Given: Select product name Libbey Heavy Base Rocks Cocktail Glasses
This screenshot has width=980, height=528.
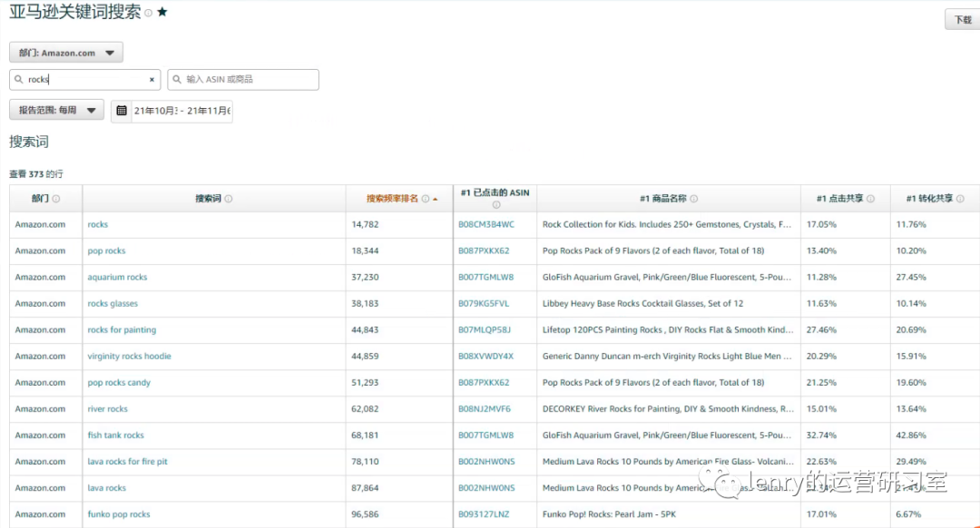Looking at the screenshot, I should (x=642, y=303).
